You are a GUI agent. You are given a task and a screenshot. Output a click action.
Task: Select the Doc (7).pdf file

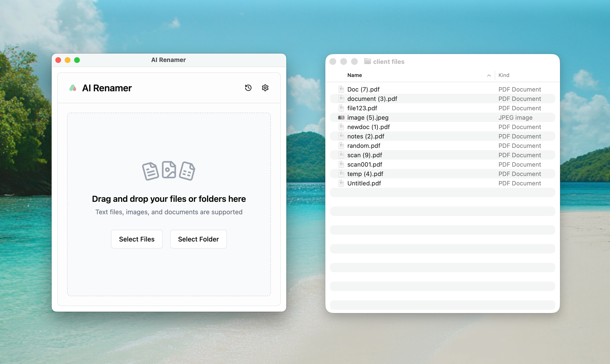click(x=363, y=89)
